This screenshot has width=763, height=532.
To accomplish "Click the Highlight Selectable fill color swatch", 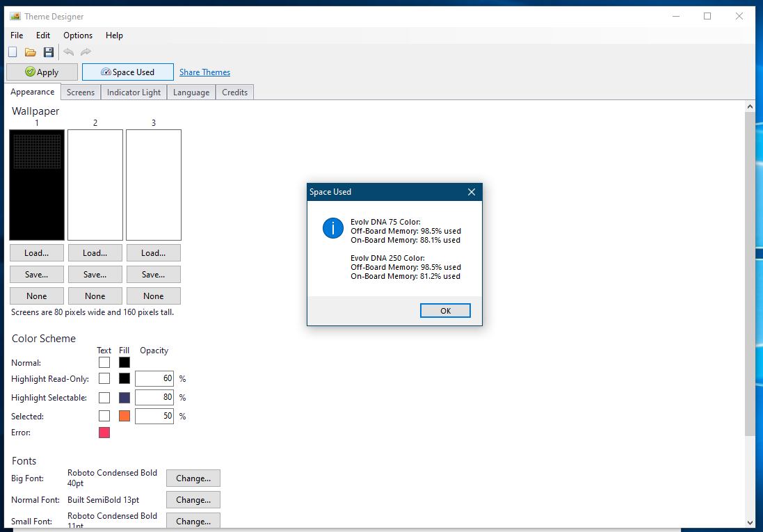I will click(x=125, y=398).
